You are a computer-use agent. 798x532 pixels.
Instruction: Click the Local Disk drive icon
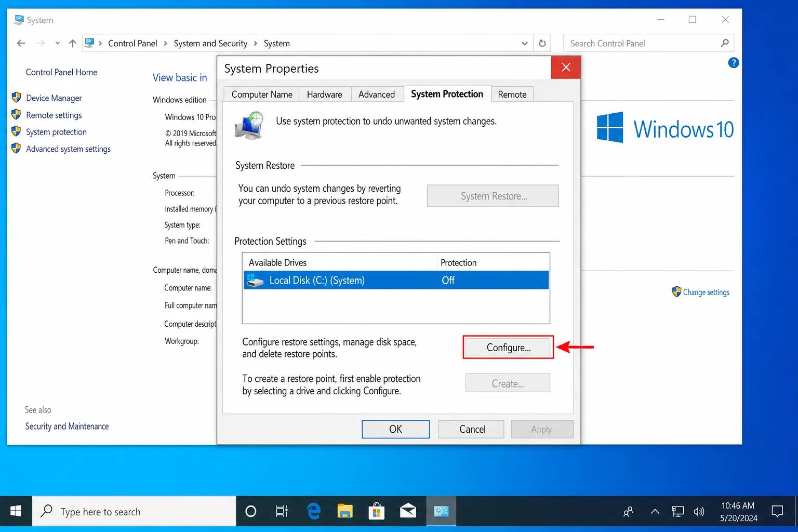pyautogui.click(x=255, y=281)
